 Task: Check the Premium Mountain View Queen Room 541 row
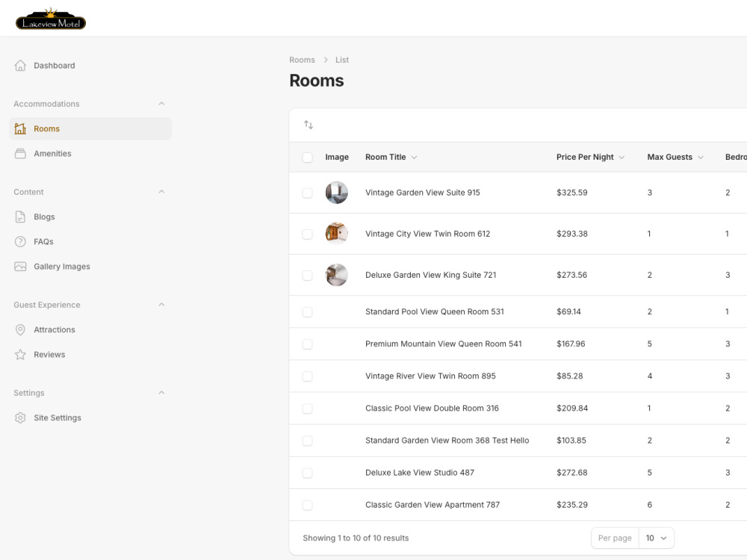pos(307,343)
